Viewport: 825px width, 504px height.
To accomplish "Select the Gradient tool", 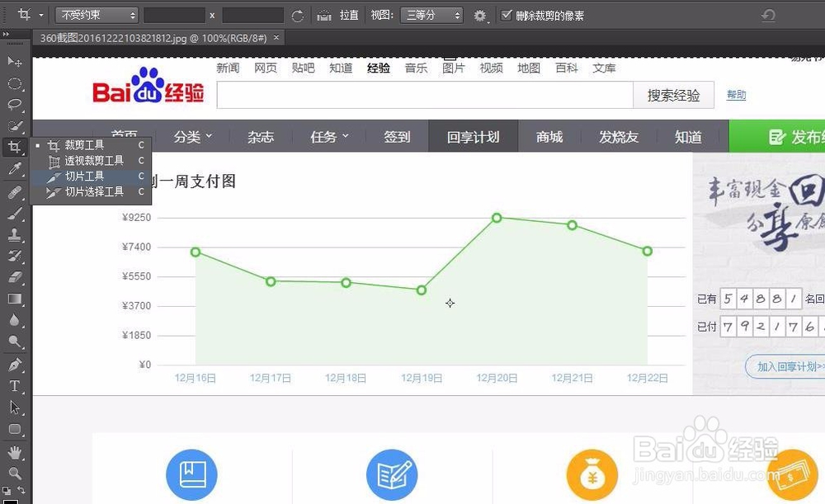I will [15, 299].
